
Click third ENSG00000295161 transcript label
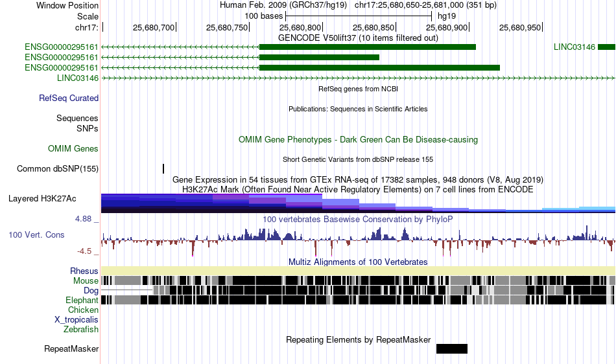(x=62, y=67)
